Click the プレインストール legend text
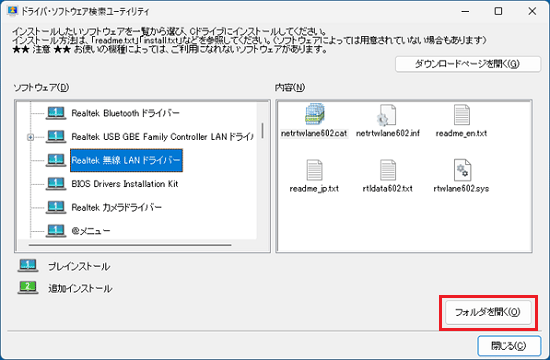Image resolution: width=550 pixels, height=360 pixels. tap(79, 266)
